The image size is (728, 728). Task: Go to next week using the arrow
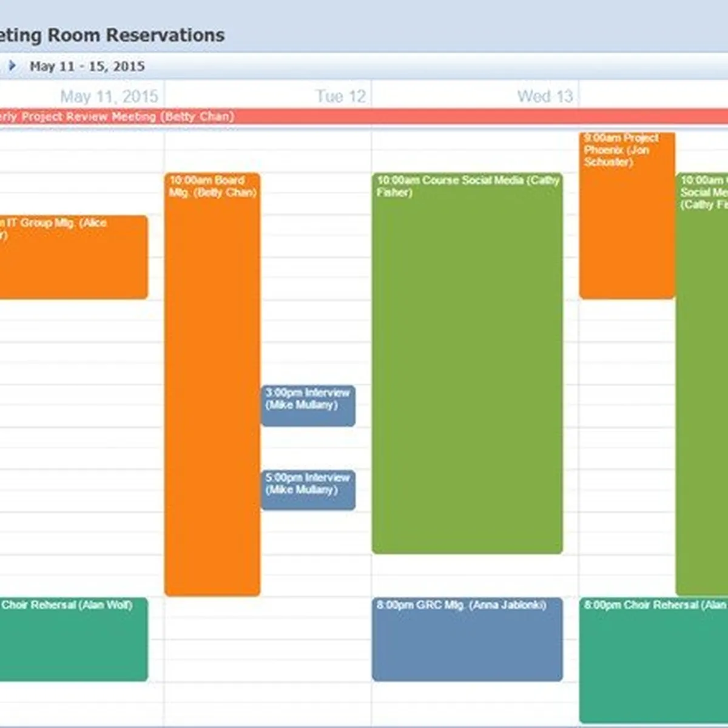pyautogui.click(x=12, y=66)
